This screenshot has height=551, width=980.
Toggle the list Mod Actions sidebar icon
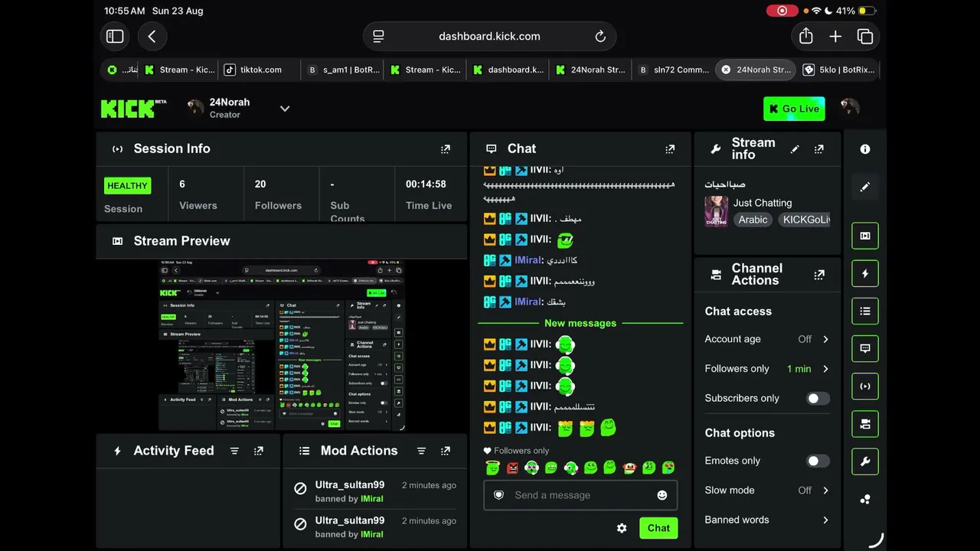coord(865,311)
